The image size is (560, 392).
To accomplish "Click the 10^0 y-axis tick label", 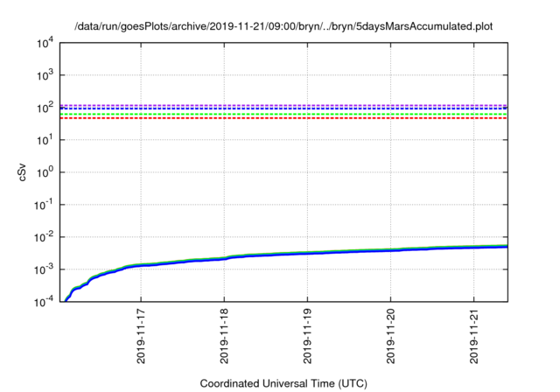I will pyautogui.click(x=45, y=172).
